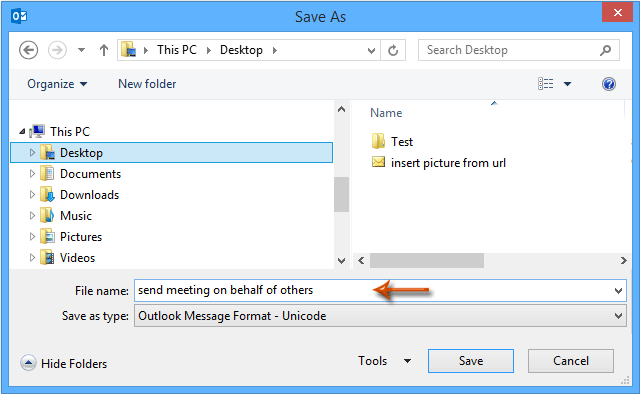Image resolution: width=640 pixels, height=394 pixels.
Task: Click the Back navigation arrow
Action: pyautogui.click(x=29, y=50)
